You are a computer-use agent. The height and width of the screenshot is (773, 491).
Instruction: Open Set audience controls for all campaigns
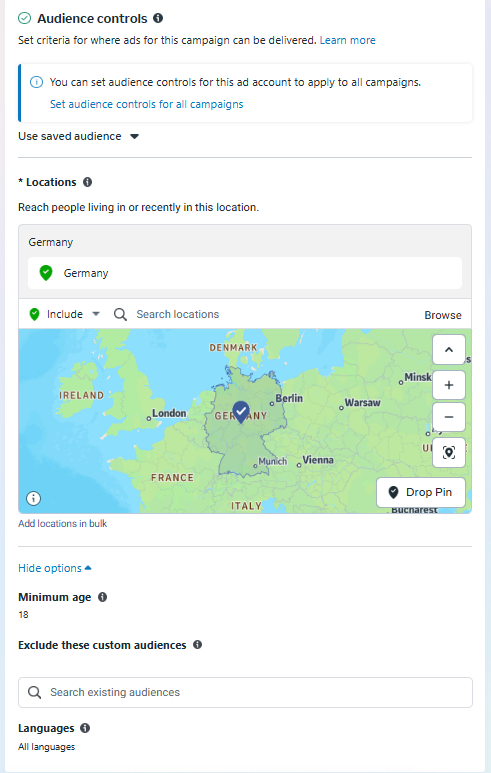[146, 104]
